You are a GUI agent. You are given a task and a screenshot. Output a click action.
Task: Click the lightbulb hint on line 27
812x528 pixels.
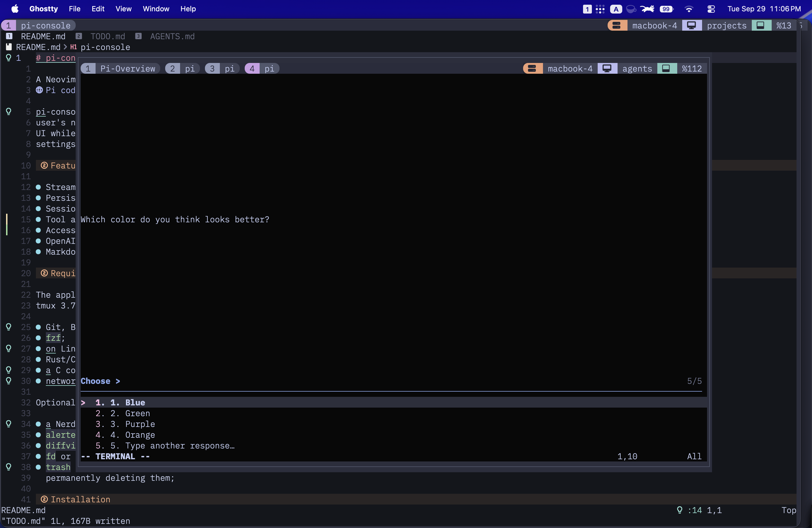coord(9,349)
